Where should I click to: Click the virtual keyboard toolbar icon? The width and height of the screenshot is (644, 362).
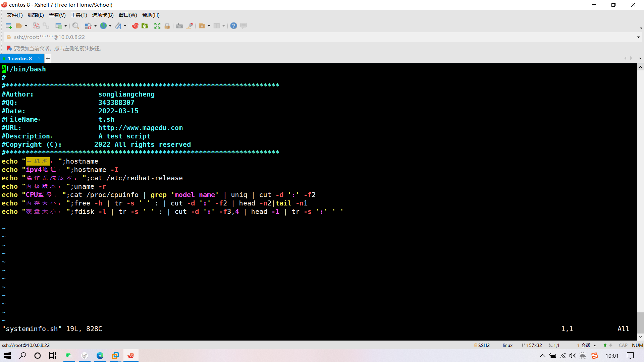coord(179,26)
